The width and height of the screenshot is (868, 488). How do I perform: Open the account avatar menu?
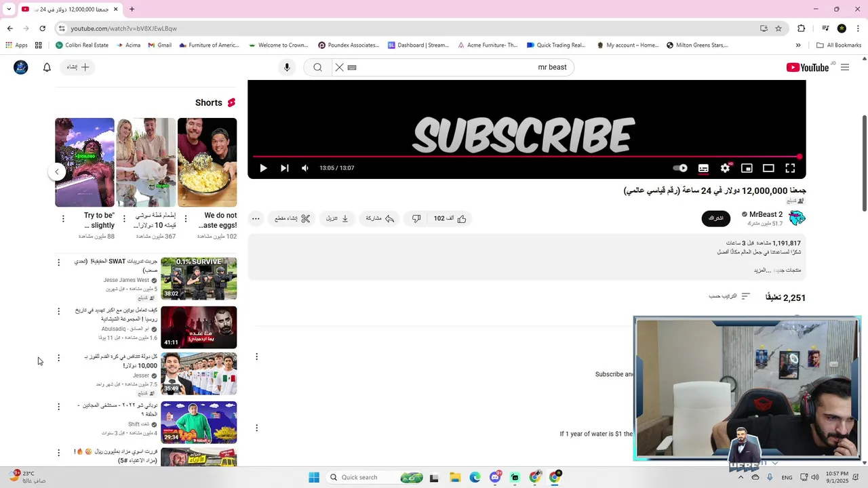(x=21, y=67)
